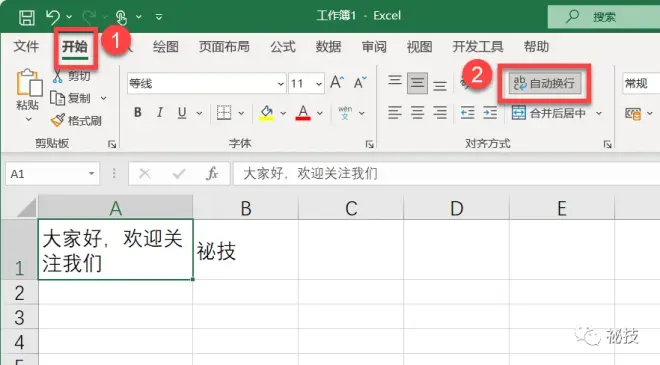Screen dimensions: 660x365
Task: Open the 复制 dropdown arrow
Action: 104,99
